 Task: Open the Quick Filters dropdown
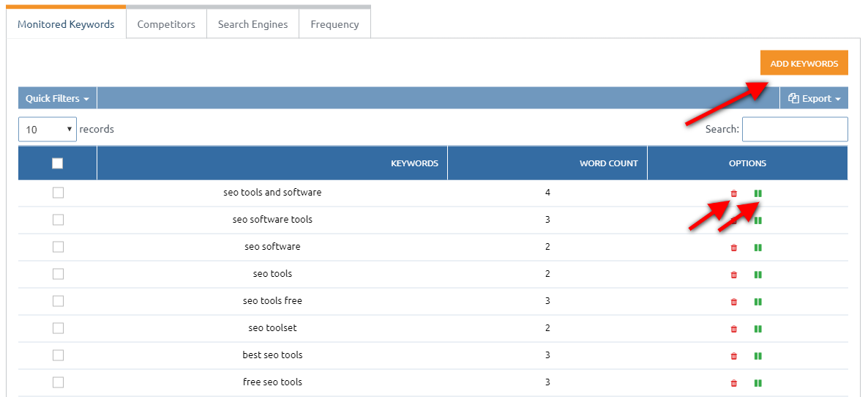tap(58, 99)
